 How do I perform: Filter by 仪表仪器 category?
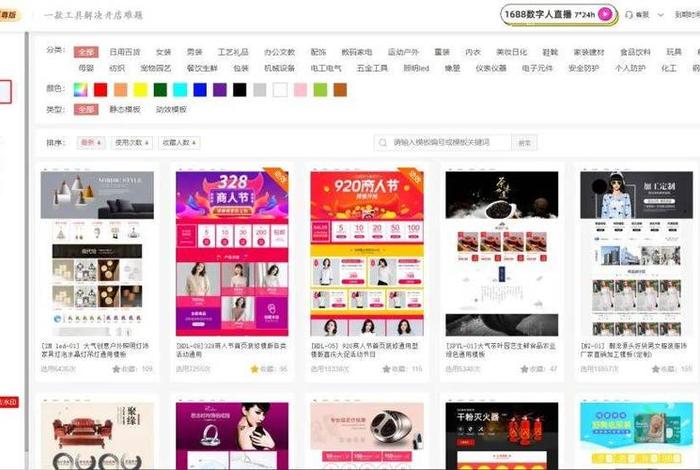(x=491, y=68)
